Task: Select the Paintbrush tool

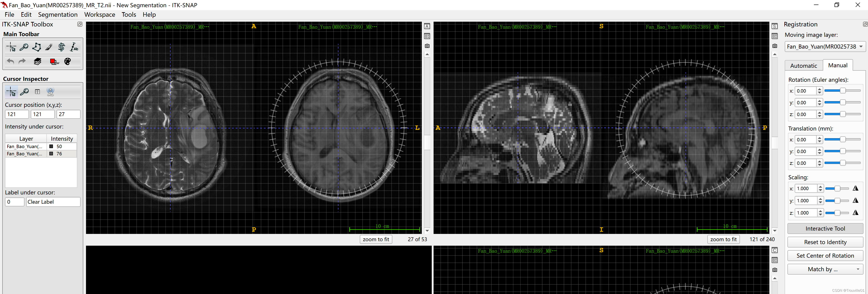Action: [49, 47]
